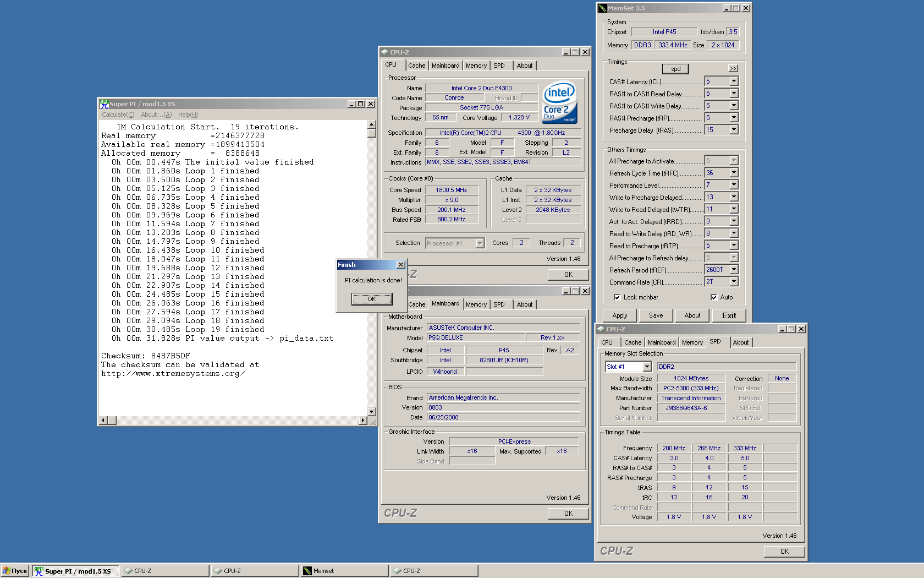
Task: Switch to Super PI taskbar button
Action: pos(75,571)
